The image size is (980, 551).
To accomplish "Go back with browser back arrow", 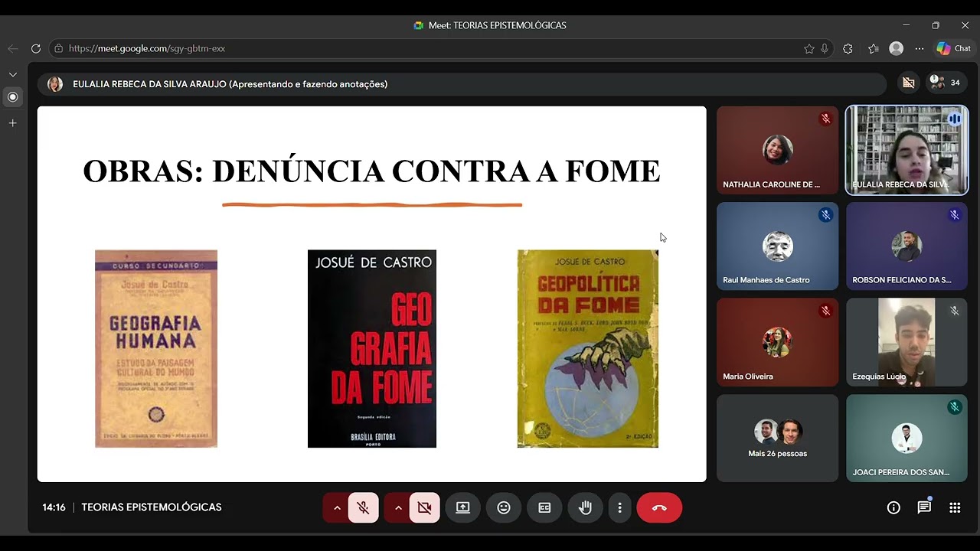I will [x=13, y=48].
